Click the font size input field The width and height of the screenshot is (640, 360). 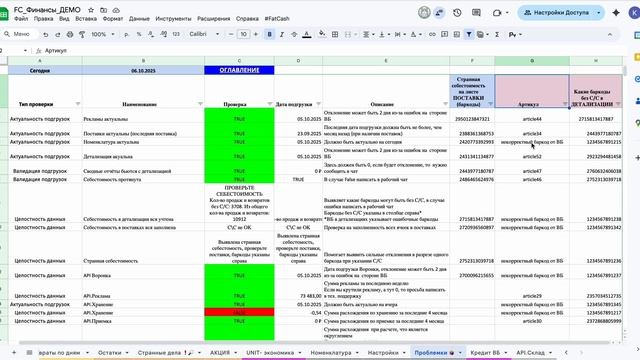pyautogui.click(x=243, y=35)
